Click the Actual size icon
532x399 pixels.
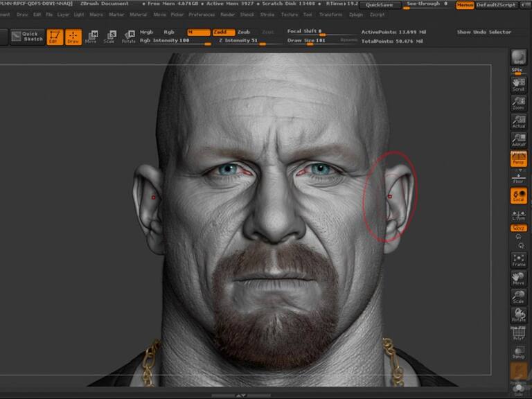(x=518, y=121)
